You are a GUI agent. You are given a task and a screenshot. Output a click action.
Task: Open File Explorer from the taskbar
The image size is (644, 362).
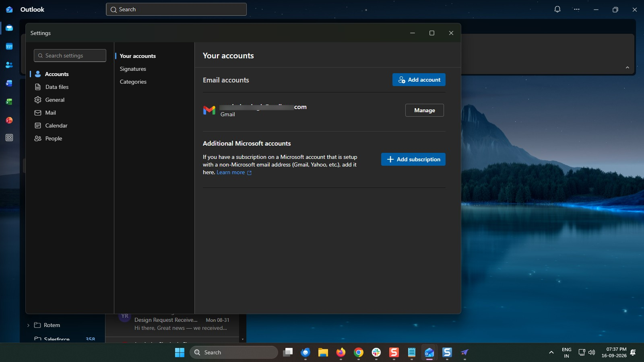(x=323, y=352)
